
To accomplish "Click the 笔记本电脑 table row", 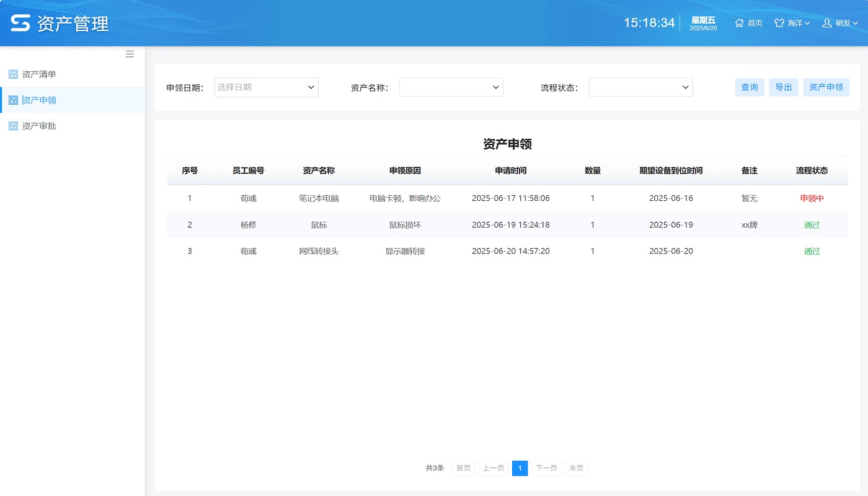I will coord(319,198).
